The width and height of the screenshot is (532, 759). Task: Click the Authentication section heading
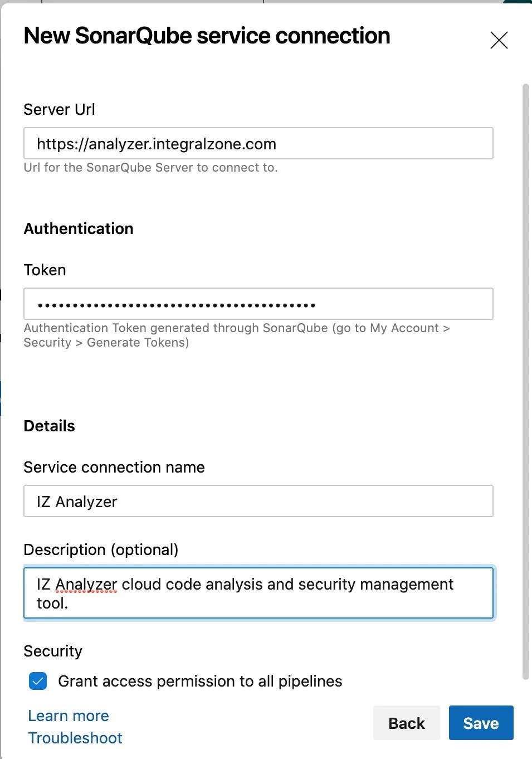click(x=79, y=228)
